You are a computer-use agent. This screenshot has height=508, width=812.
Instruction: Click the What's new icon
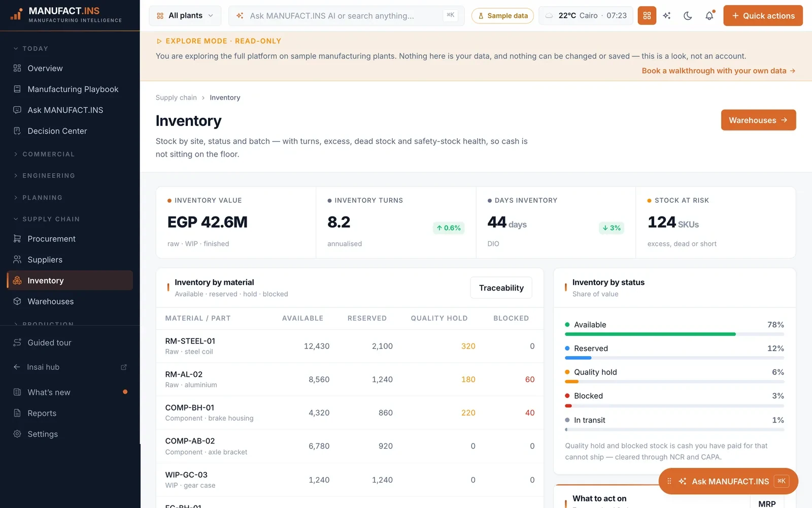pos(17,392)
